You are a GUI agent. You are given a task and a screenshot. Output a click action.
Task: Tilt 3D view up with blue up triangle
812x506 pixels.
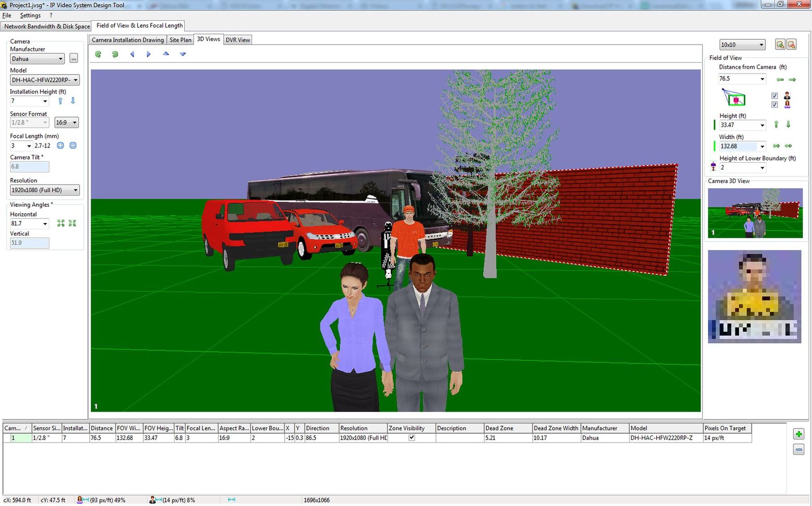click(166, 54)
